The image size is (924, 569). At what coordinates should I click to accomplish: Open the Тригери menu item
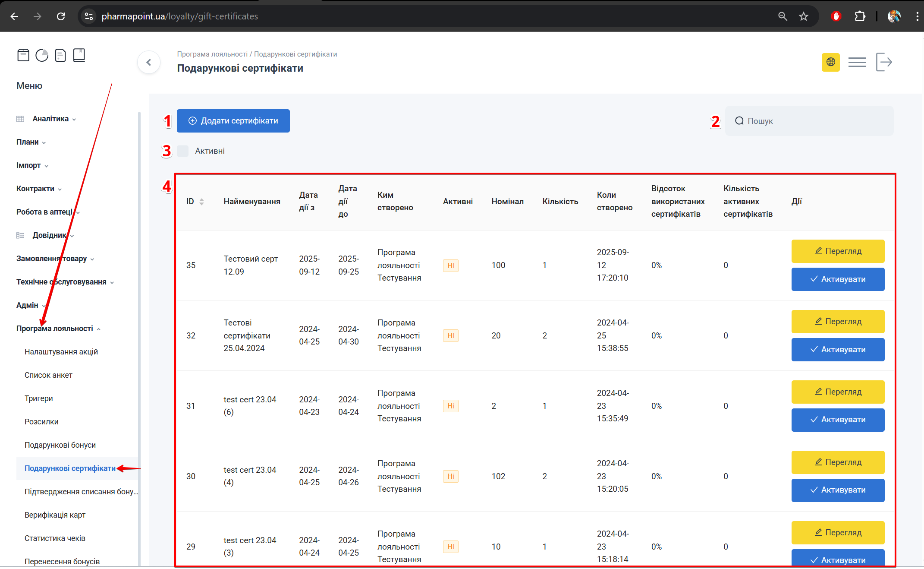(x=39, y=398)
